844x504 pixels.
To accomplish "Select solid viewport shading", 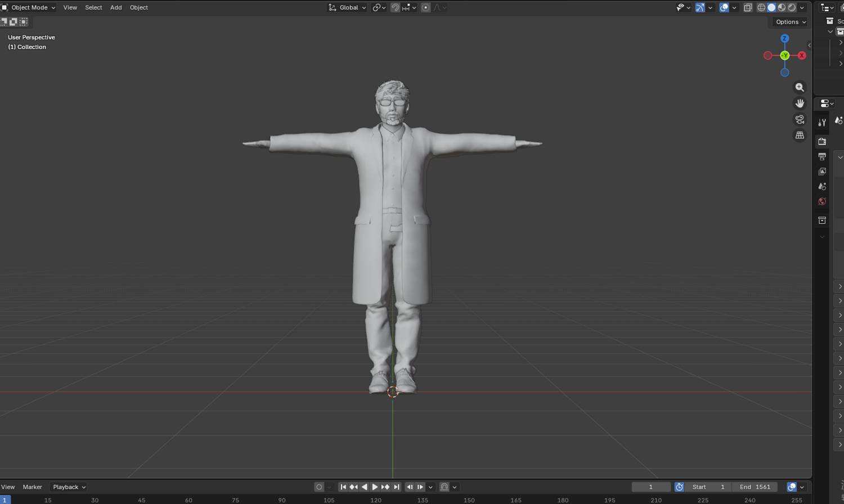I will (771, 7).
